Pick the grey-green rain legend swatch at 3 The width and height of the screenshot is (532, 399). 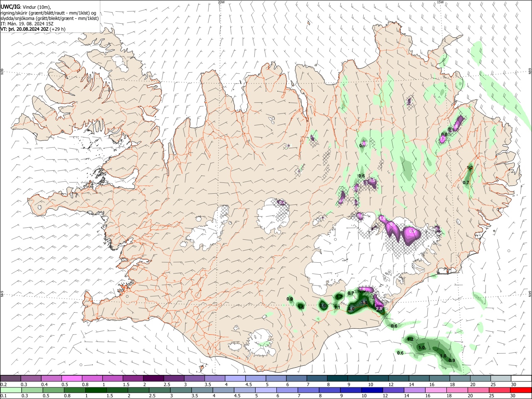pos(180,390)
